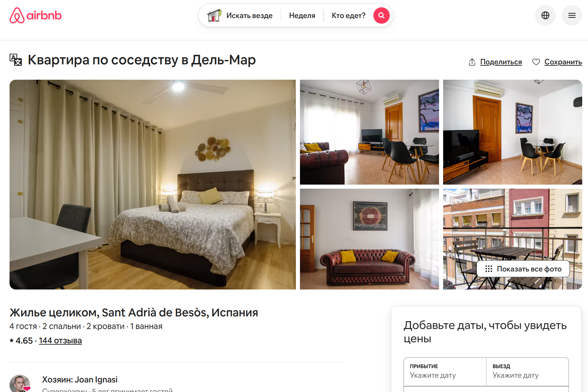Open the red leather sofa photo

pos(370,239)
